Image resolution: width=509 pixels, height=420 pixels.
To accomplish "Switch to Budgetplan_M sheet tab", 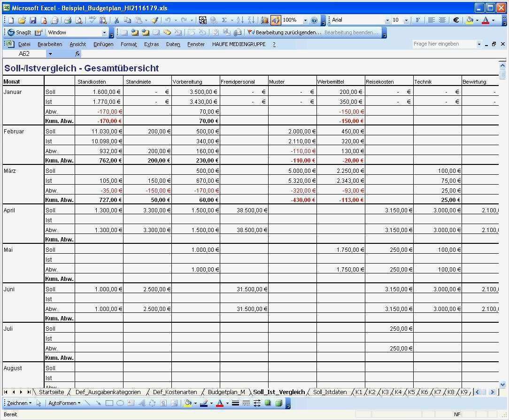I will coord(226,392).
